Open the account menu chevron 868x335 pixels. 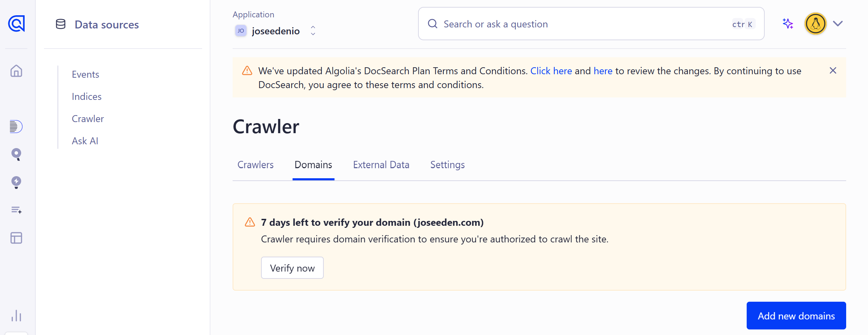click(x=838, y=24)
